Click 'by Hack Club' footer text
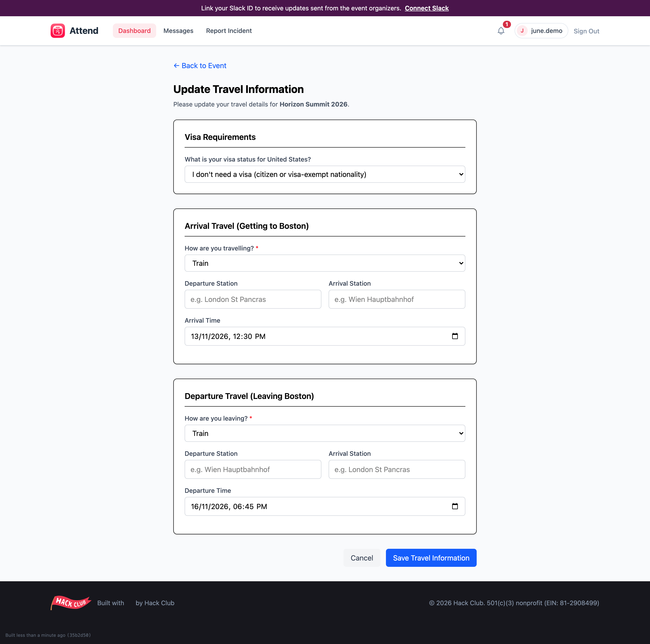The width and height of the screenshot is (650, 644). [x=155, y=603]
